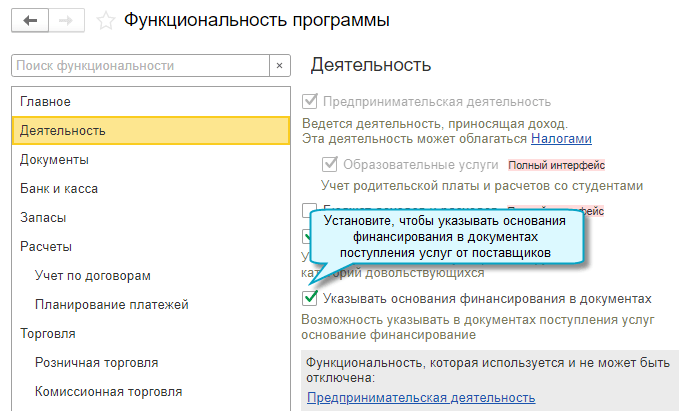Click in the Поиск функциональности search box
Screen dimensions: 700x411
(x=140, y=66)
